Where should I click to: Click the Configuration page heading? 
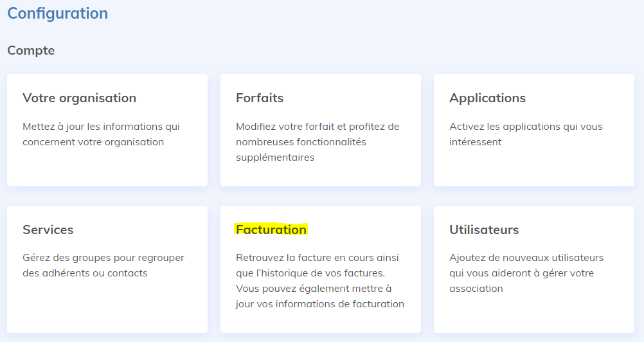coord(58,14)
